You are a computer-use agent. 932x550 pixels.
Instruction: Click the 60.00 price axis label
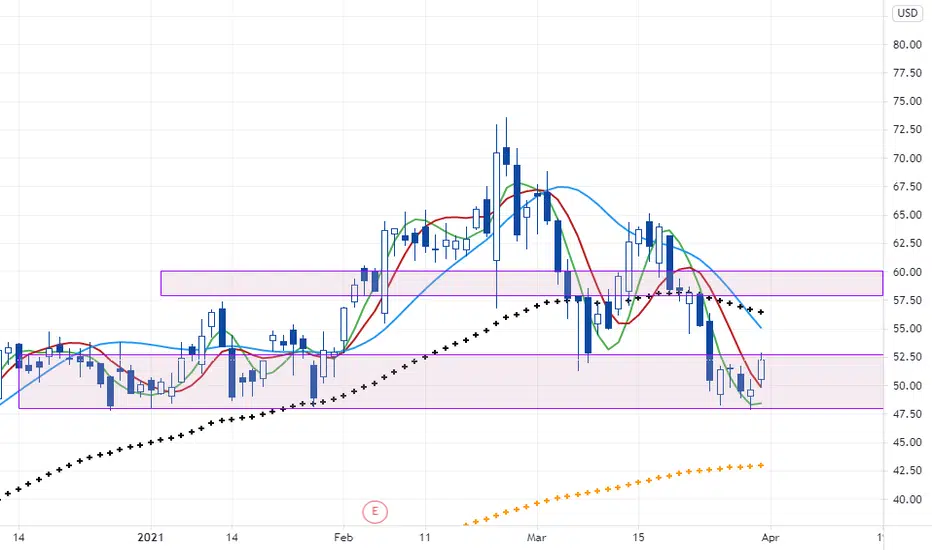(907, 272)
